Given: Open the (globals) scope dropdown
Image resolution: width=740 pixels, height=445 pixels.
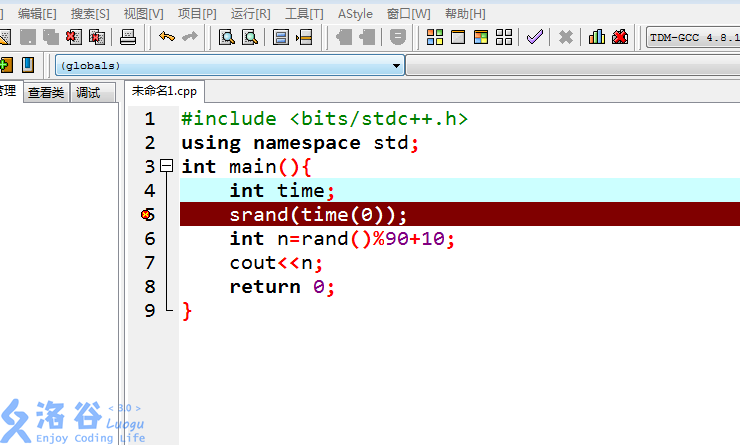Looking at the screenshot, I should 397,66.
